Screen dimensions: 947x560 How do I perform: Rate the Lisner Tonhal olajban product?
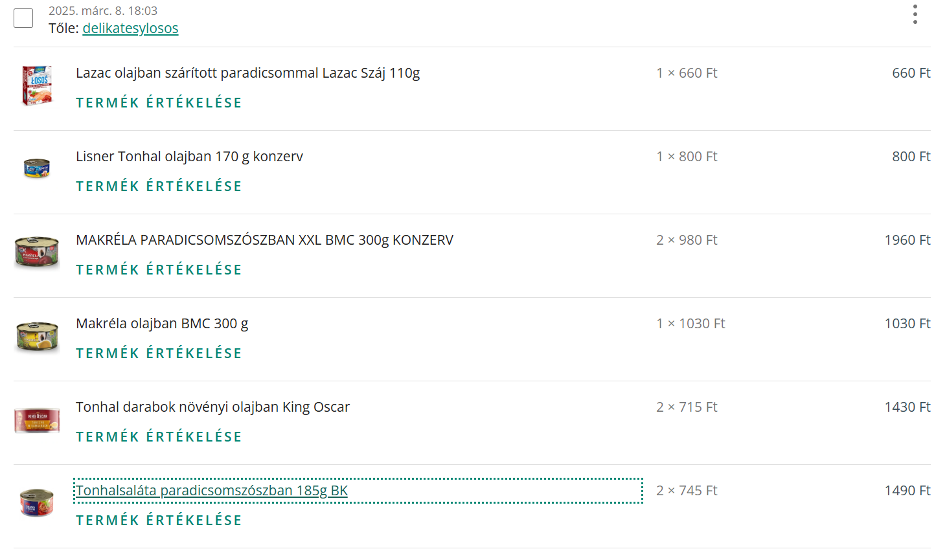pos(159,186)
